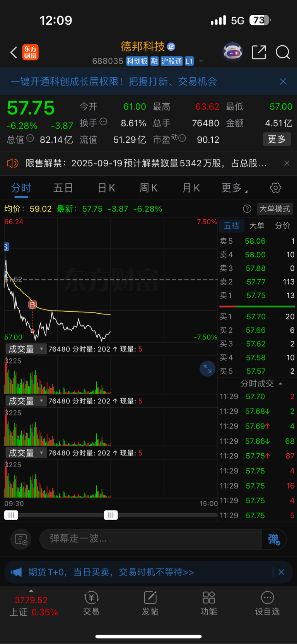
Task: Tap the L1 level badge
Action: click(x=189, y=61)
